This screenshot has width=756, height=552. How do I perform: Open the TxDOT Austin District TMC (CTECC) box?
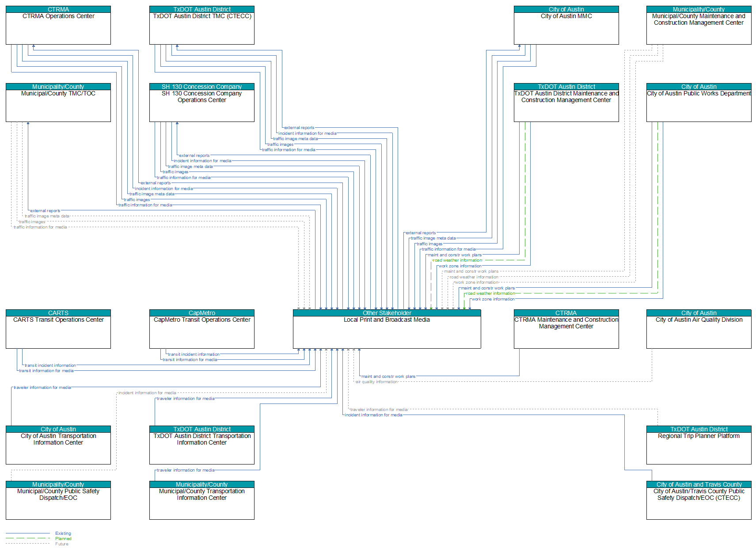(202, 25)
